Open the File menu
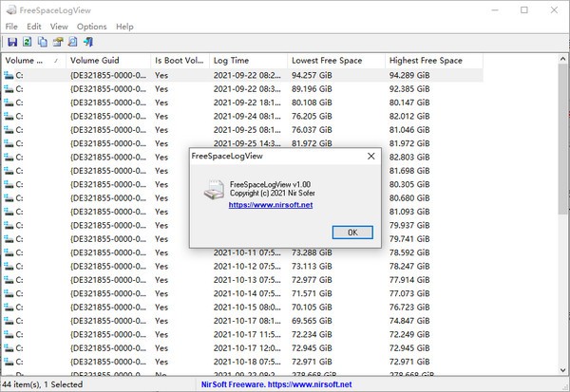Image resolution: width=570 pixels, height=392 pixels. [11, 27]
